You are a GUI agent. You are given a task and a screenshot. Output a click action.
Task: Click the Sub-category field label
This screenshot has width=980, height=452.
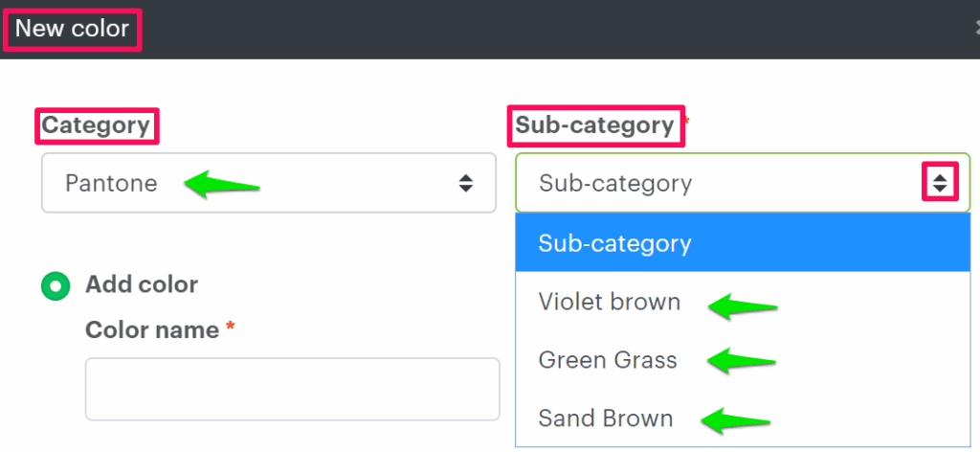(x=594, y=125)
